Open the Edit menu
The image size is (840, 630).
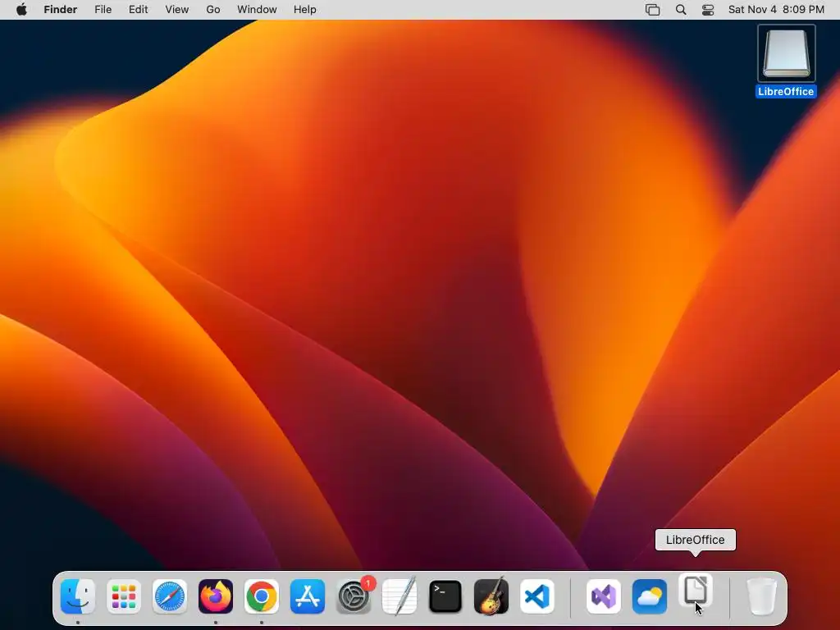point(138,10)
